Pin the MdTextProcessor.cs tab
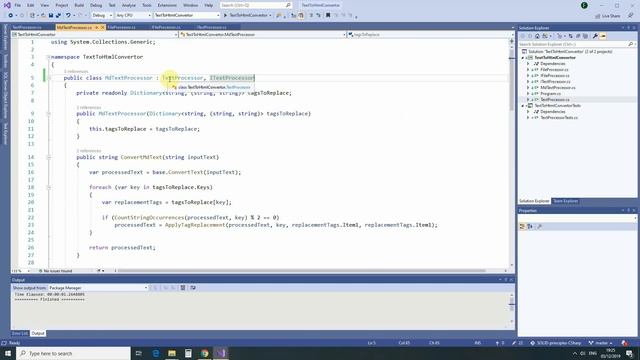This screenshot has width=640, height=360. point(96,27)
